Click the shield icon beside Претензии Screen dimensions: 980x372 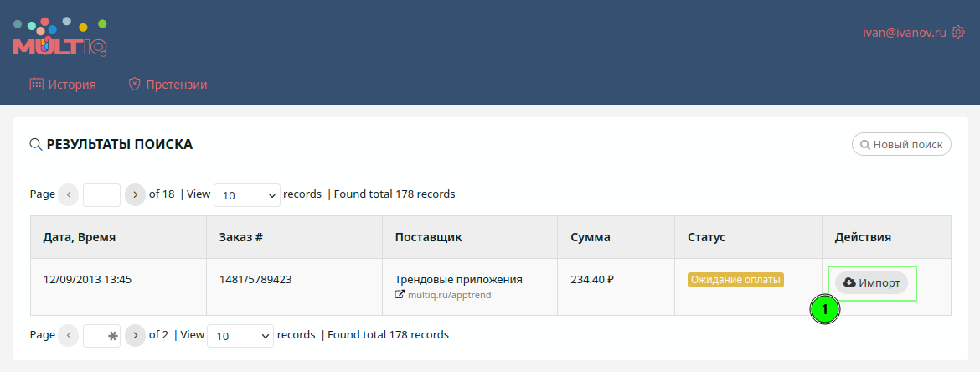(x=134, y=85)
